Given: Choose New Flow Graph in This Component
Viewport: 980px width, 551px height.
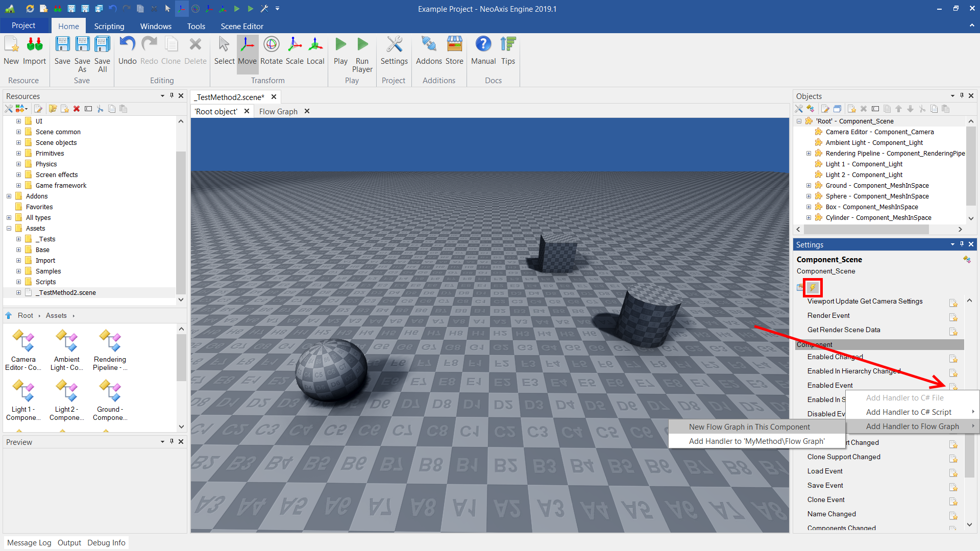Looking at the screenshot, I should pyautogui.click(x=749, y=427).
